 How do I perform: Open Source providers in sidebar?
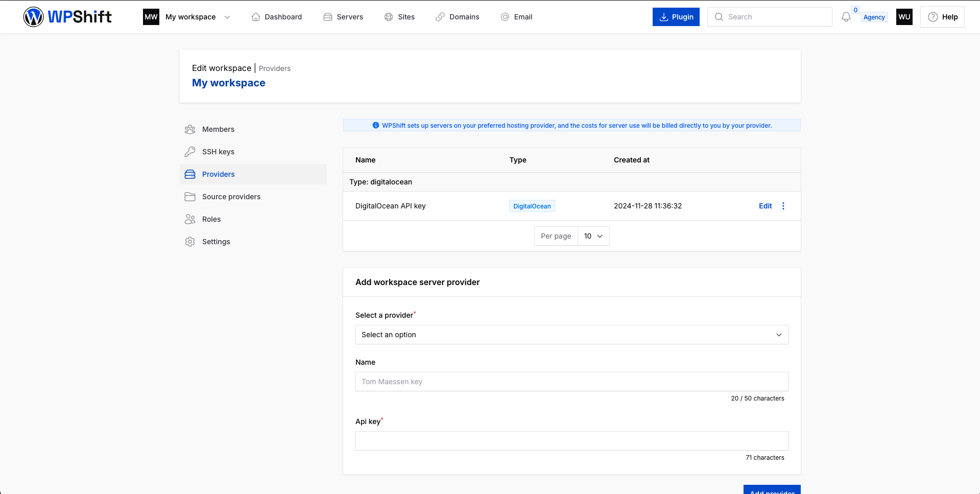[253, 197]
